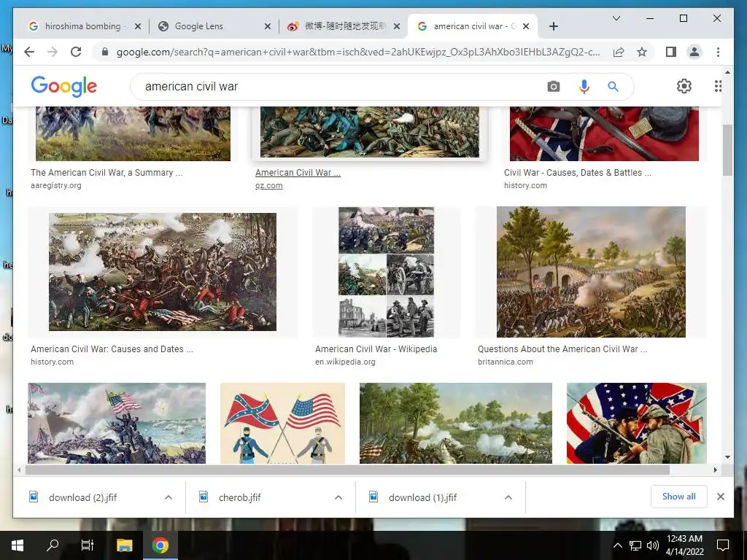Go to Google logo homepage
The width and height of the screenshot is (747, 560).
[x=64, y=86]
